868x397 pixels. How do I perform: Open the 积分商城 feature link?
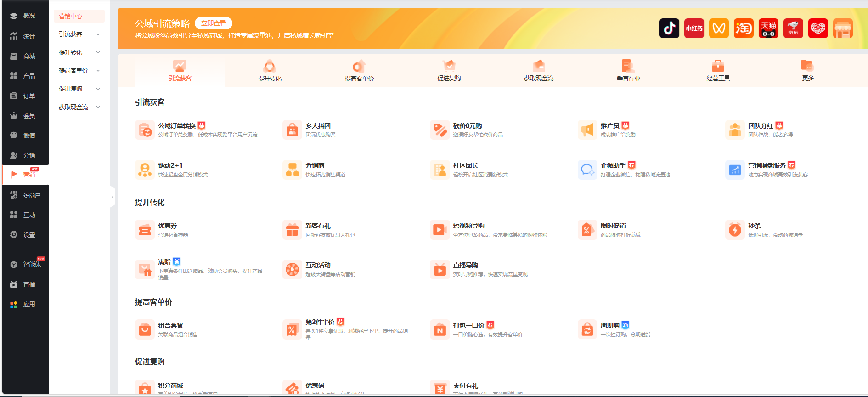pyautogui.click(x=170, y=386)
